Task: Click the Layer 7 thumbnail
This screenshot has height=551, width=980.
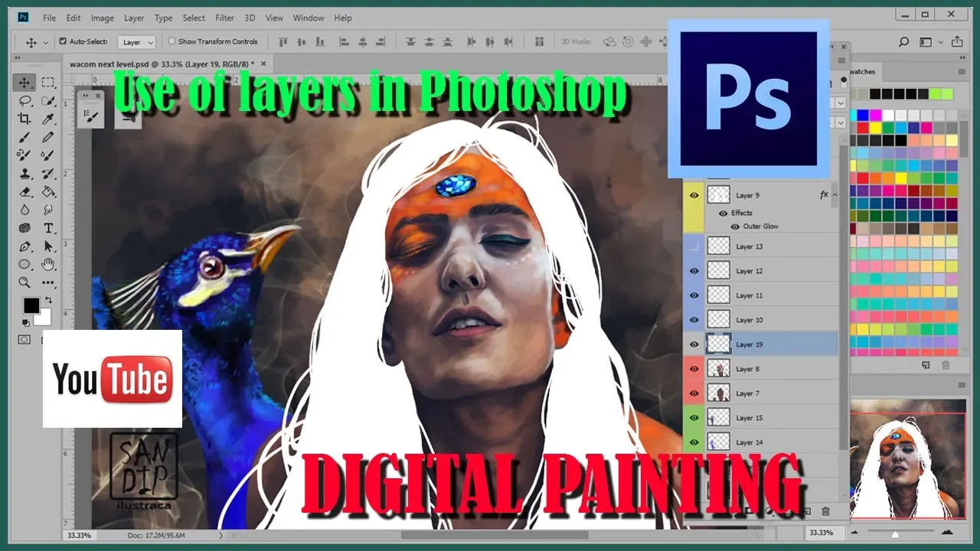Action: [x=718, y=393]
